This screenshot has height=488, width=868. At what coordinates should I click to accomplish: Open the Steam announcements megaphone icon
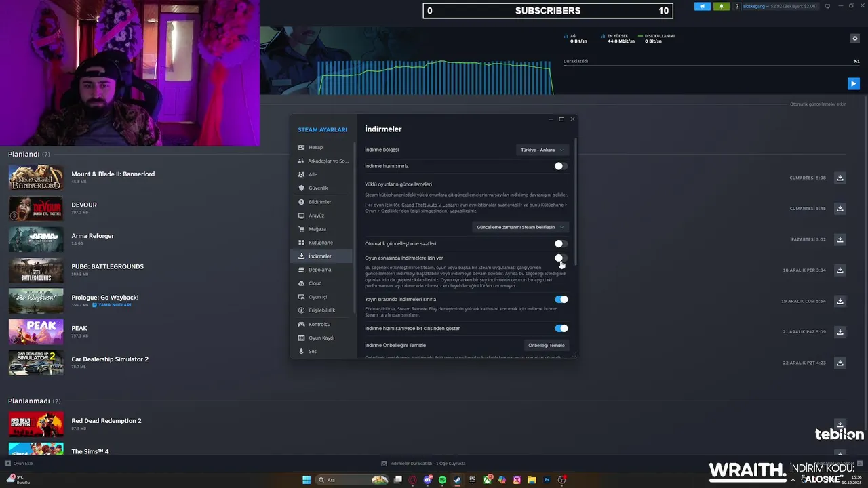tap(703, 7)
